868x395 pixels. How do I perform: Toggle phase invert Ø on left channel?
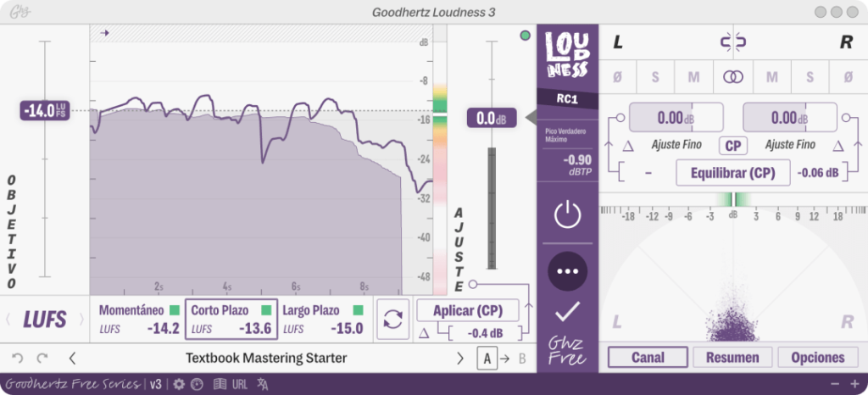pyautogui.click(x=617, y=77)
